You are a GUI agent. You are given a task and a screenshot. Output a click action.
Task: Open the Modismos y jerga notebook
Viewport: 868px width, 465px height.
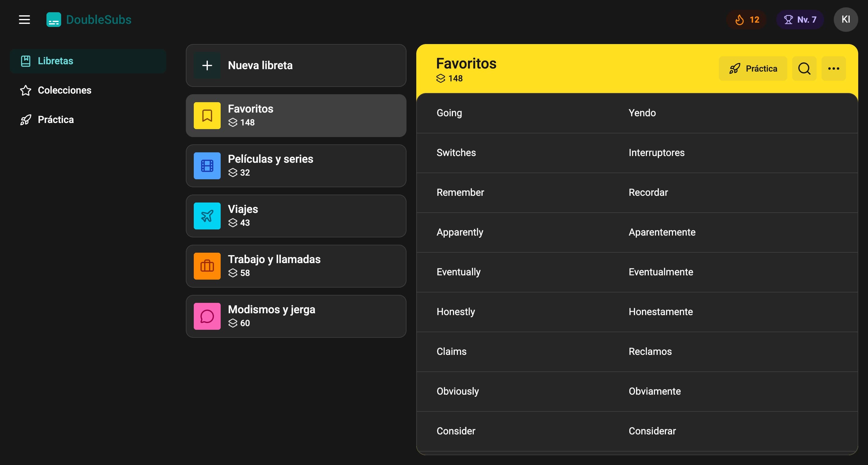pos(296,316)
